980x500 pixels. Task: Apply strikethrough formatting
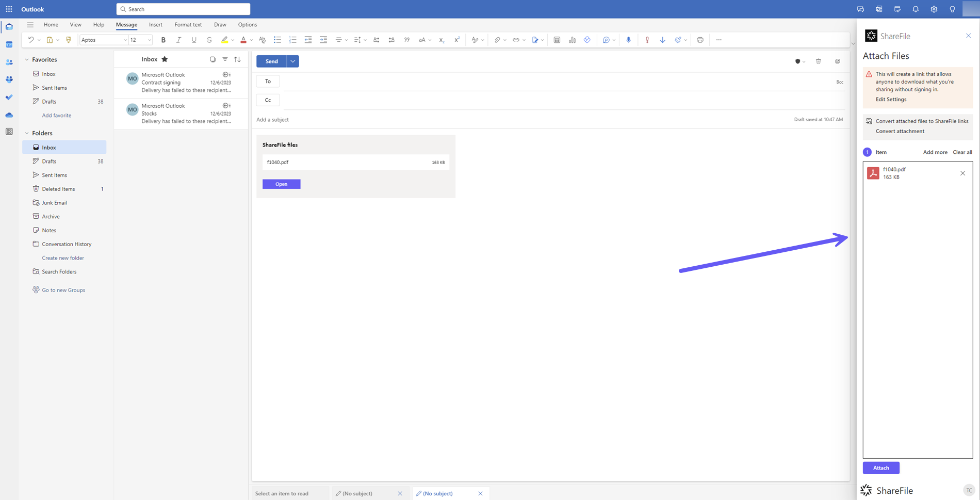click(209, 40)
